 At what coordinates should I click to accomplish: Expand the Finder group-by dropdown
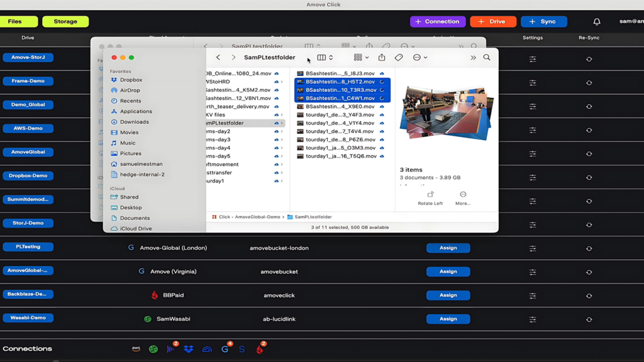pyautogui.click(x=361, y=58)
